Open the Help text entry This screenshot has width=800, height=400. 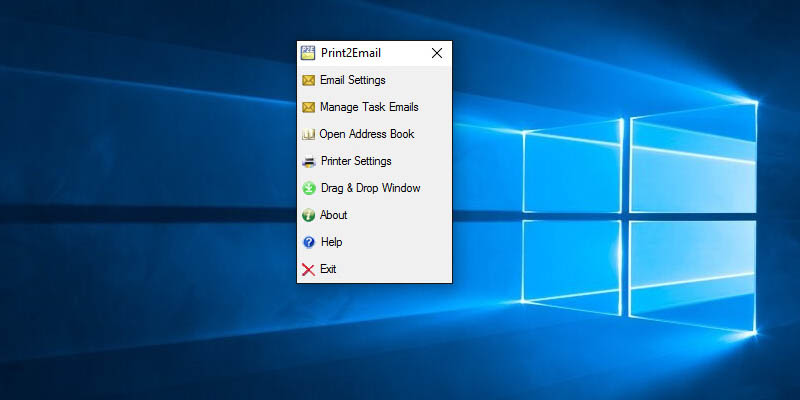click(x=331, y=242)
